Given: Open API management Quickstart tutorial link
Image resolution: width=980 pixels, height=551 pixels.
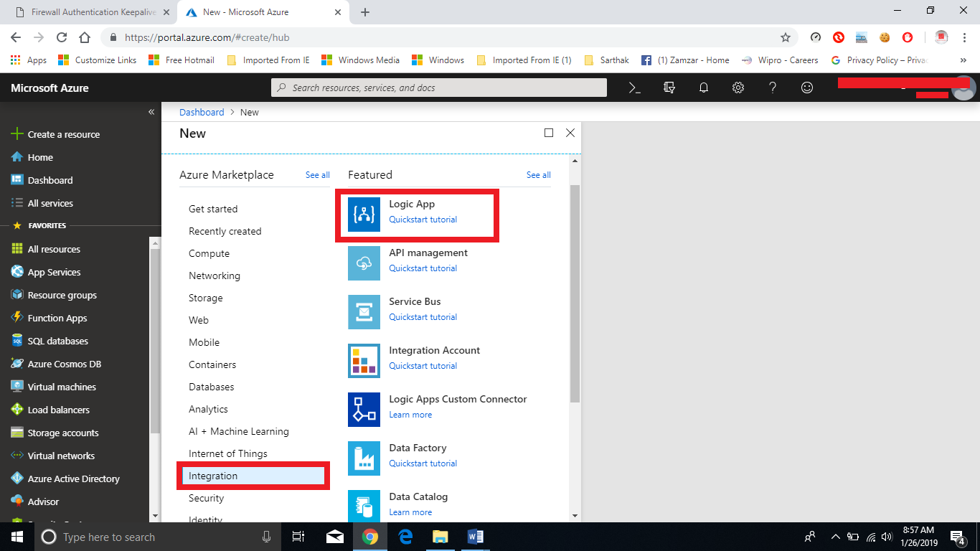Looking at the screenshot, I should tap(423, 268).
